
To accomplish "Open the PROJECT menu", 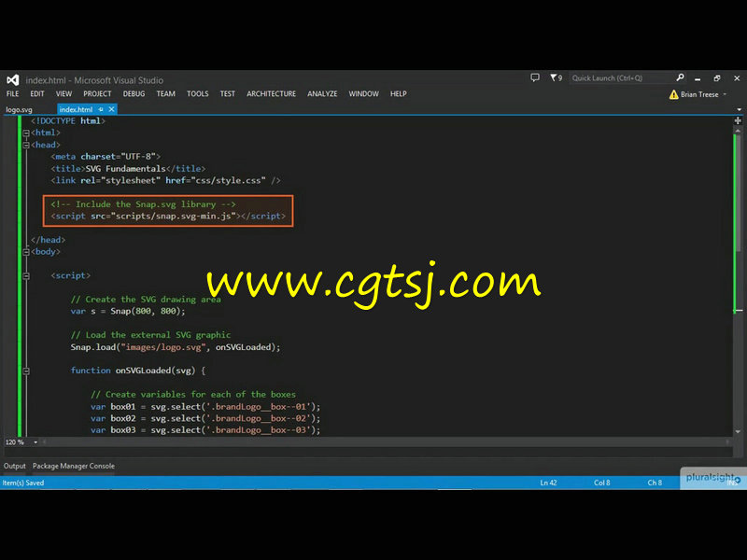I will tap(97, 94).
